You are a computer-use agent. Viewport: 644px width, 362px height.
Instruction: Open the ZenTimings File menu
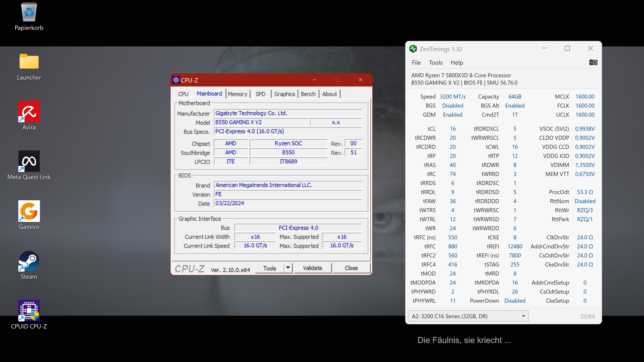coord(416,63)
